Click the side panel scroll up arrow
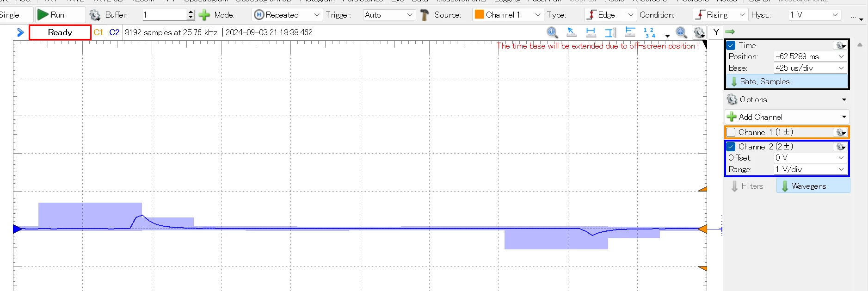Image resolution: width=868 pixels, height=291 pixels. click(860, 45)
